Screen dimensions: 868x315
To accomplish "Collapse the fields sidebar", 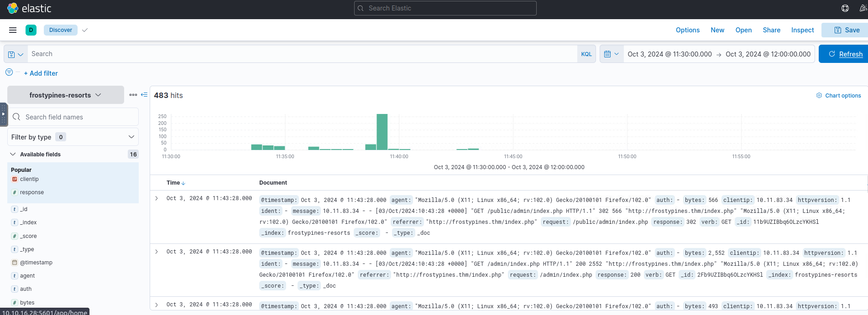I will point(144,95).
